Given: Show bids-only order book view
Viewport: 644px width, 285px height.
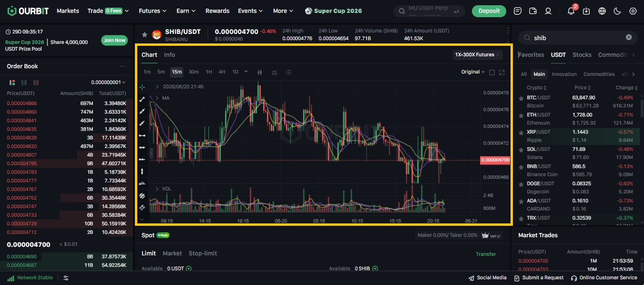Looking at the screenshot, I should point(23,83).
